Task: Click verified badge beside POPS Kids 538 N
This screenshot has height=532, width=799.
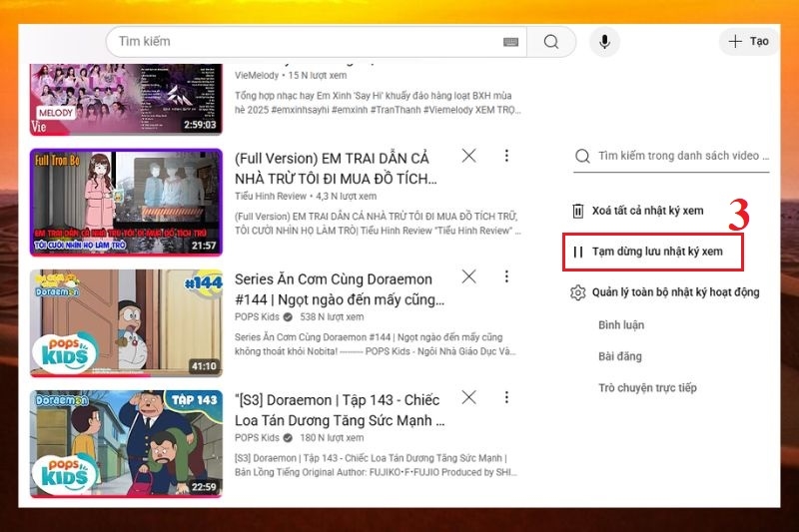Action: [288, 316]
